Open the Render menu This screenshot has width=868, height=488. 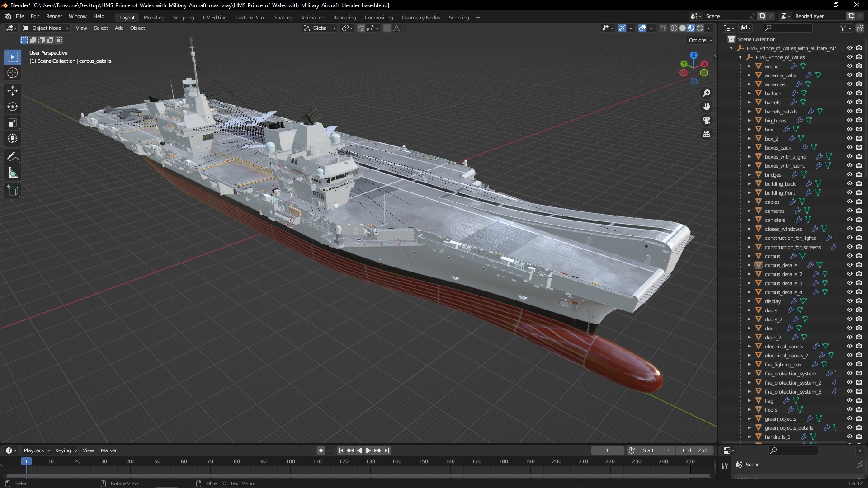pos(54,16)
